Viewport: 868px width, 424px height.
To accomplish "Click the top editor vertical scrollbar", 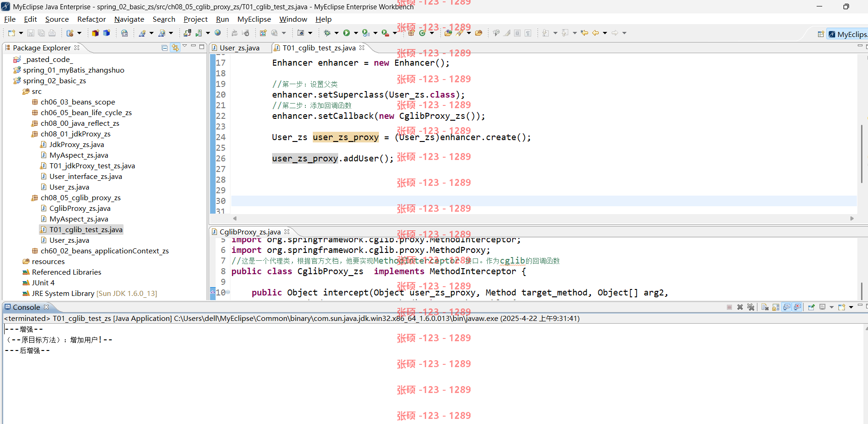I will coord(862,154).
